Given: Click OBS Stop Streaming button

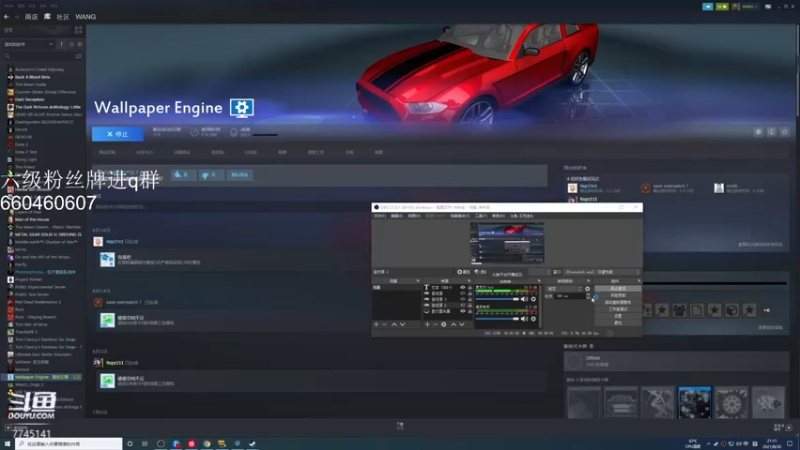Looking at the screenshot, I should pyautogui.click(x=618, y=288).
